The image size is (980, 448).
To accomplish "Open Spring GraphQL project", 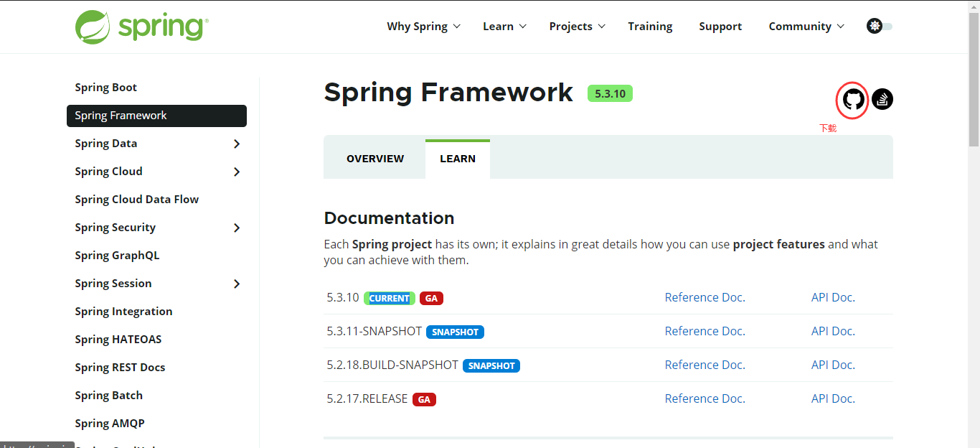I will click(117, 256).
